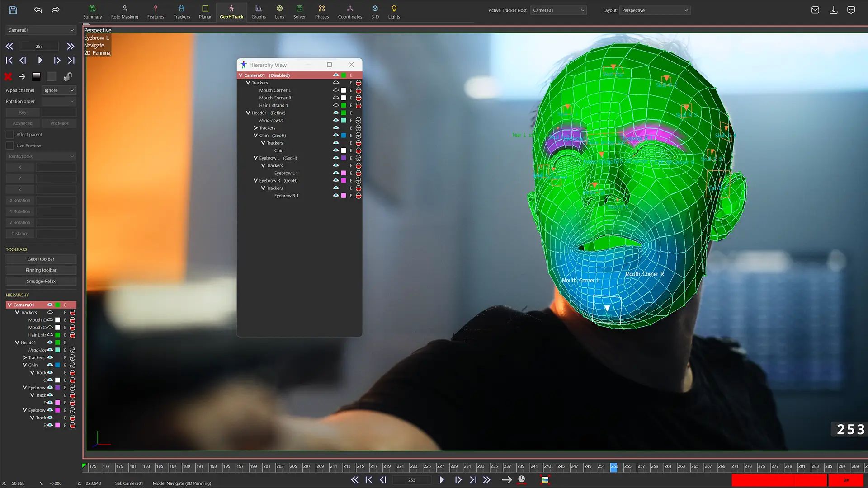The width and height of the screenshot is (868, 488).
Task: Click frame 229 on the timeline
Action: 453,466
